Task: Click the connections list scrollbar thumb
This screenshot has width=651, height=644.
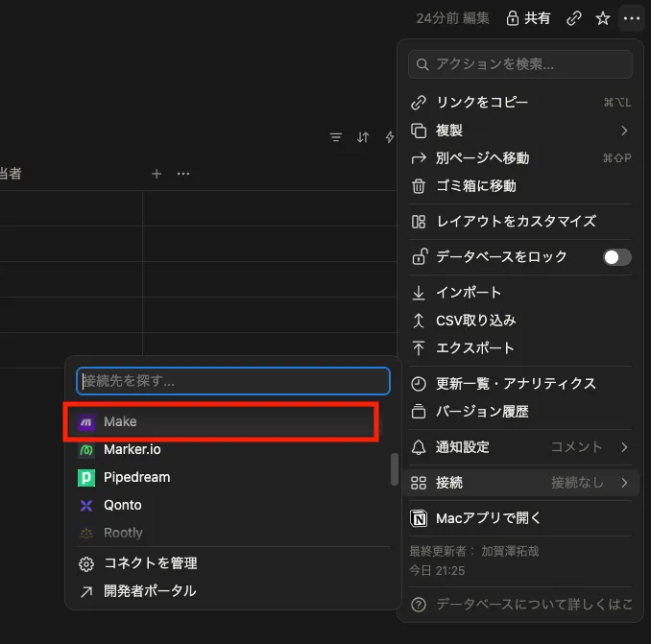Action: [x=395, y=469]
